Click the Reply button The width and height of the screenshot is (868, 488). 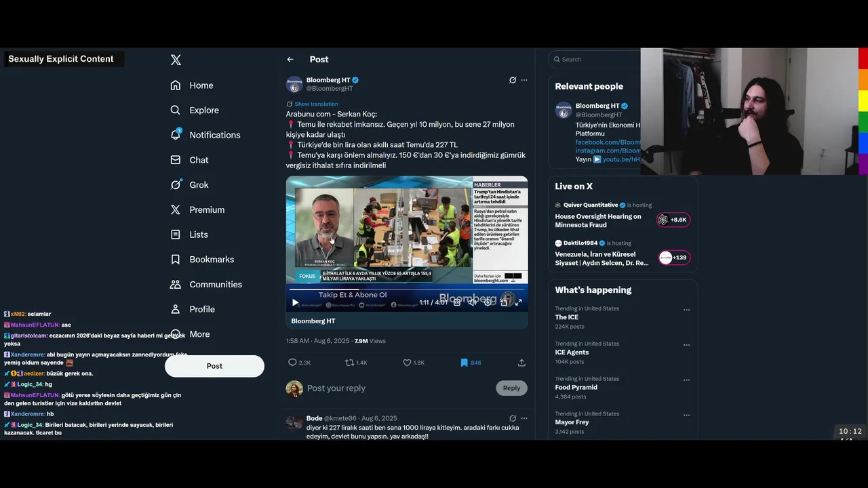(511, 388)
